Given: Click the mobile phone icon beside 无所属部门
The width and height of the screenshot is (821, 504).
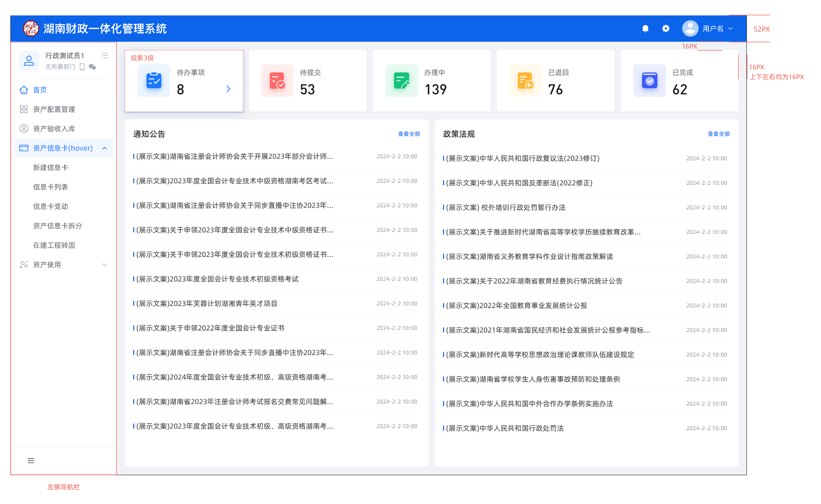Looking at the screenshot, I should point(82,67).
